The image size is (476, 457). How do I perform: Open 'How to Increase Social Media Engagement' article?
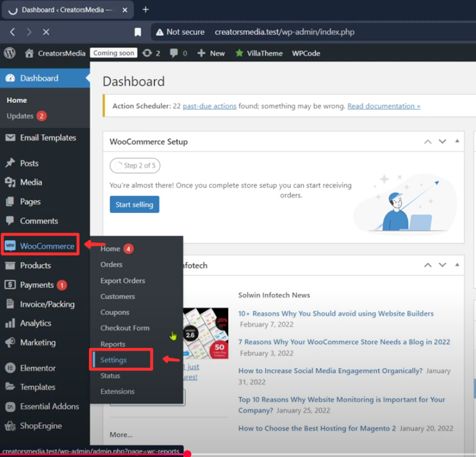point(331,371)
